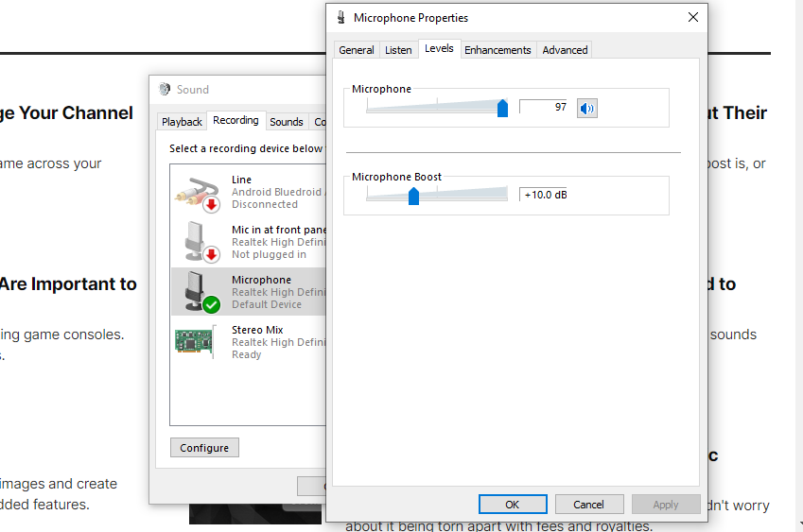Viewport: 803px width, 532px height.
Task: Open the Playback tab in Sound window
Action: 182,122
